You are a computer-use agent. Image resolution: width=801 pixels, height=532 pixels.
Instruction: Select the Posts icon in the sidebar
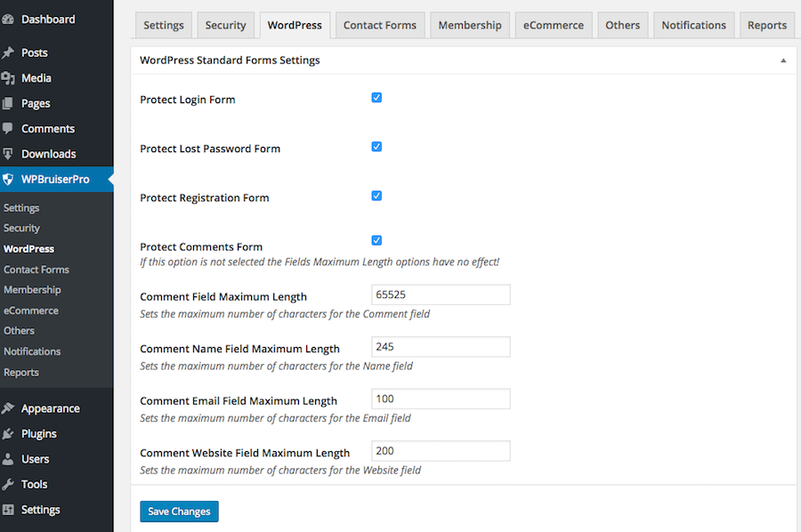click(12, 52)
